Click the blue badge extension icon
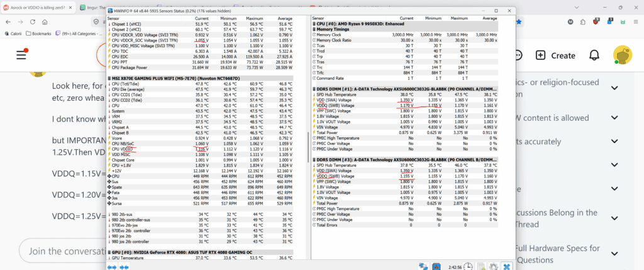 tap(610, 21)
